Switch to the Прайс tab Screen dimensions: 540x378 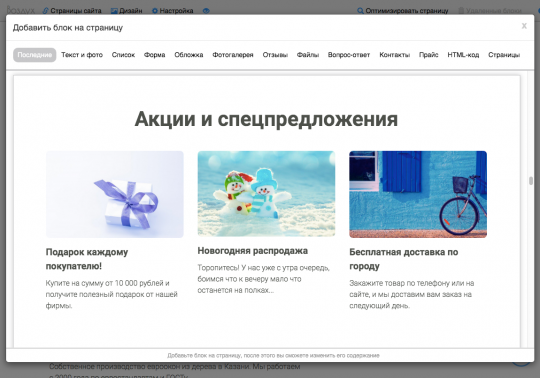click(429, 55)
